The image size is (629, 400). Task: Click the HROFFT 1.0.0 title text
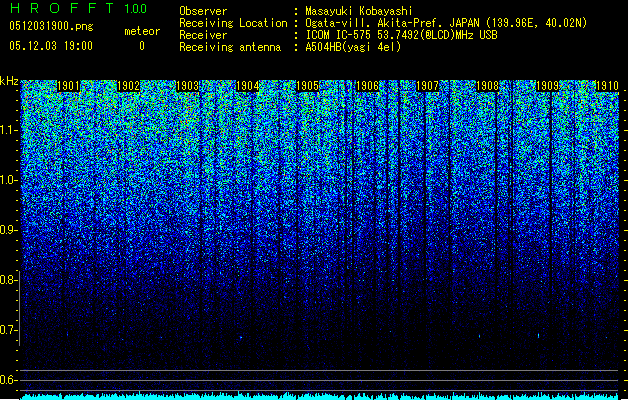pos(79,8)
